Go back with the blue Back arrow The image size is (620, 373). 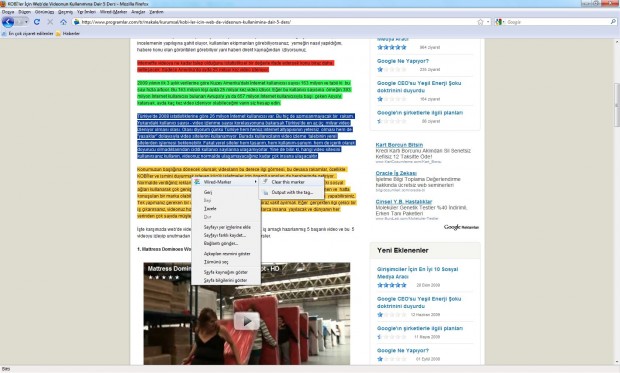pos(8,22)
